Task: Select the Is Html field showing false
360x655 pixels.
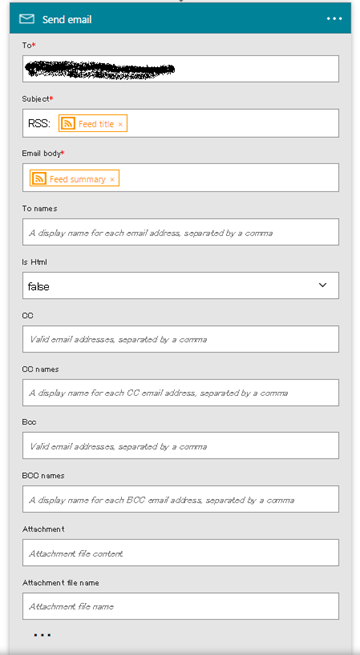Action: [180, 286]
